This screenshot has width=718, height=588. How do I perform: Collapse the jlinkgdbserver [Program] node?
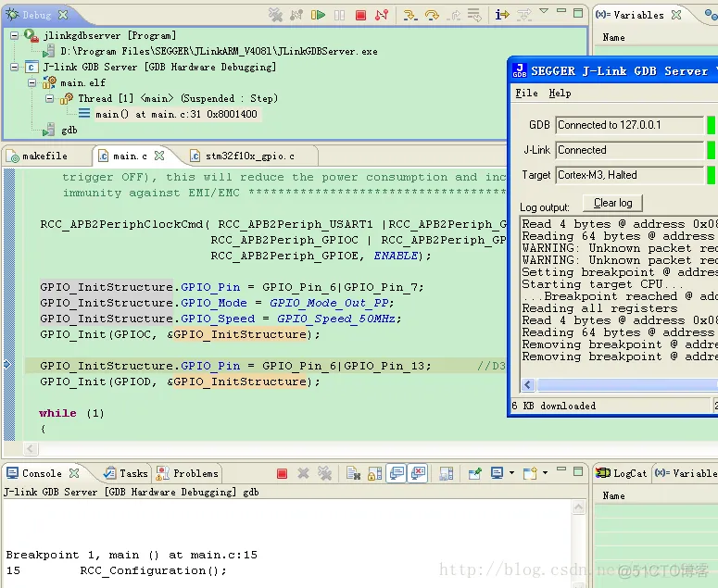point(15,36)
